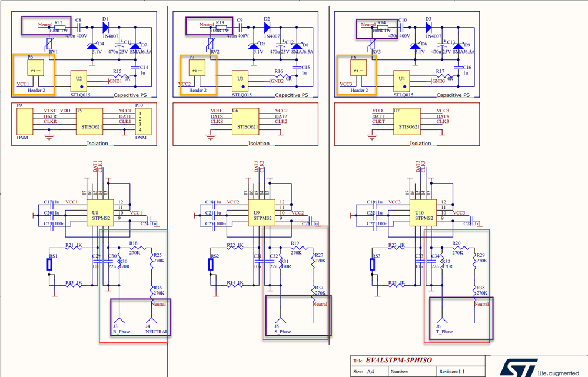Select the D9 SMAJ6.5A TVS diode

point(459,46)
